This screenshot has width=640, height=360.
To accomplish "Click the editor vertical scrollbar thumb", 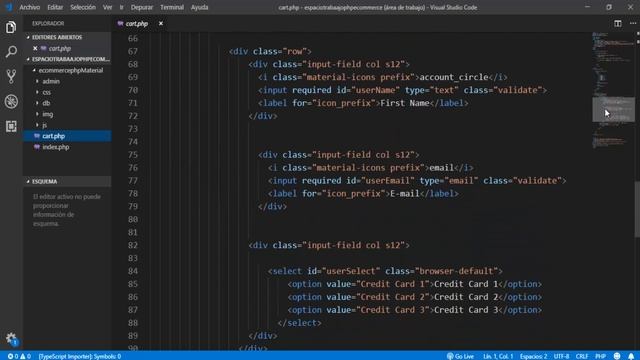I will [x=637, y=209].
